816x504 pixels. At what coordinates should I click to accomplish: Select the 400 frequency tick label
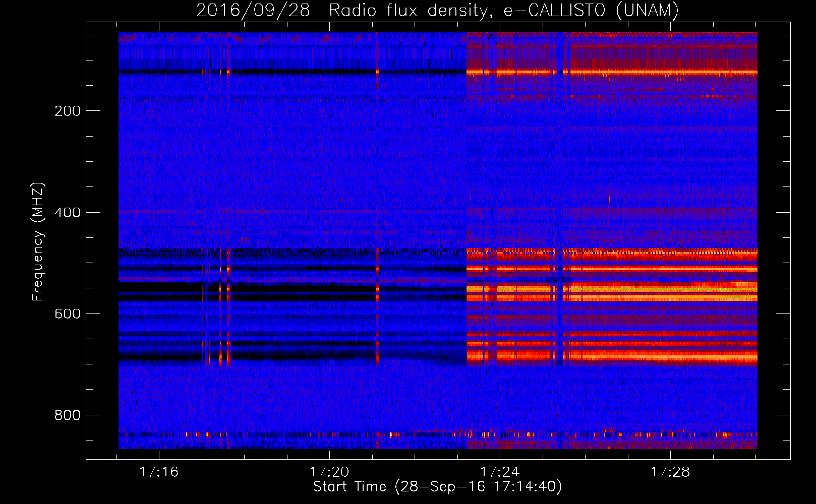68,212
